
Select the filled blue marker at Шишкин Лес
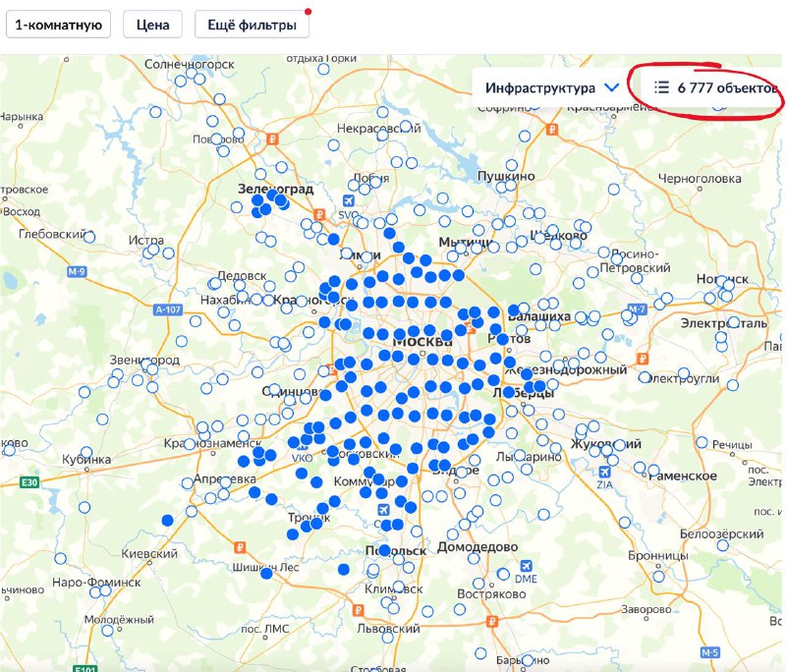(x=266, y=573)
